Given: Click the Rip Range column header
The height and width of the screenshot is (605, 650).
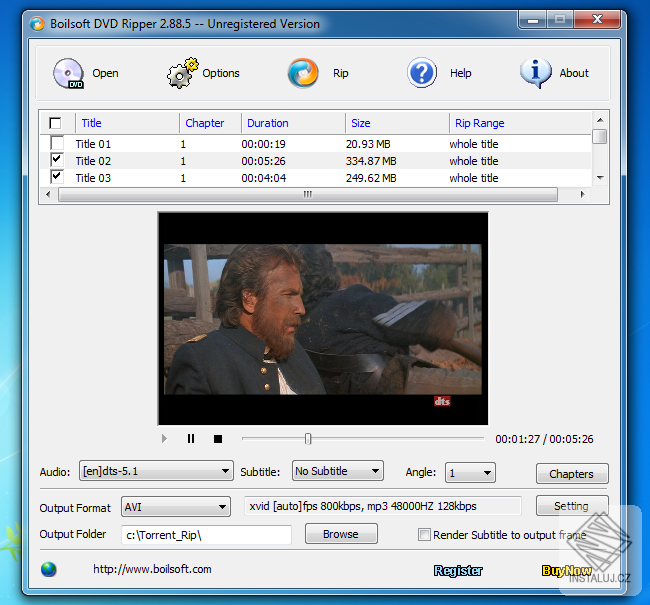Looking at the screenshot, I should tap(480, 123).
